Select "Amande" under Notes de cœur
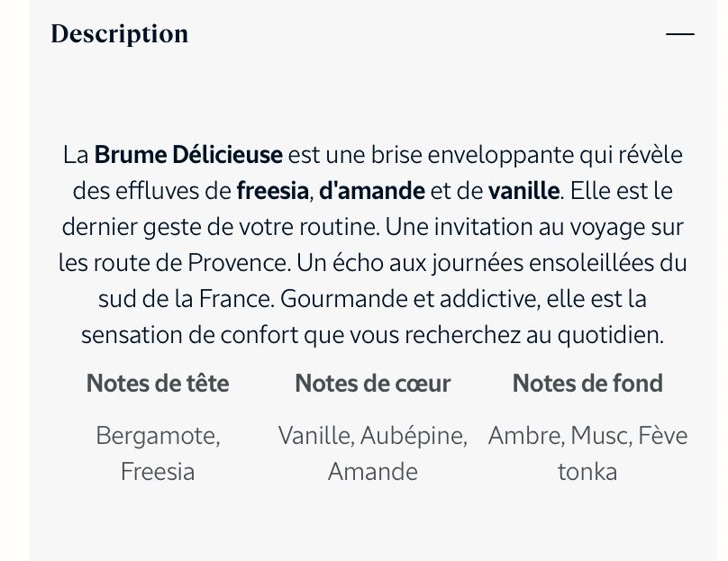This screenshot has width=728, height=561. [373, 472]
